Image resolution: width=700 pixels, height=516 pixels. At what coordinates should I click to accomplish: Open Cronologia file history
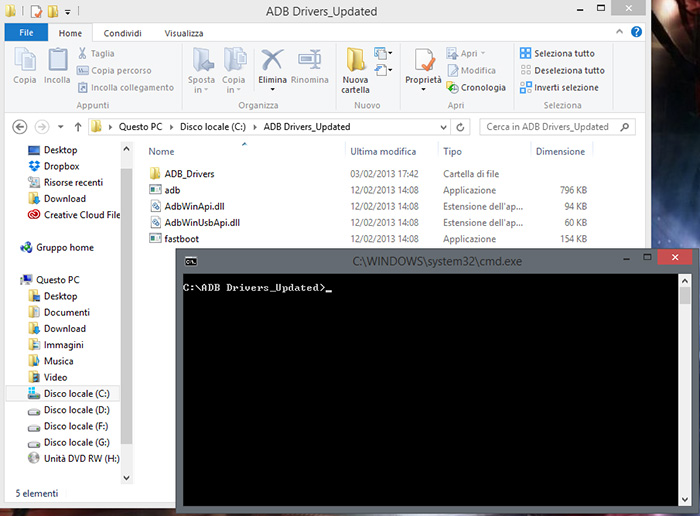click(476, 87)
